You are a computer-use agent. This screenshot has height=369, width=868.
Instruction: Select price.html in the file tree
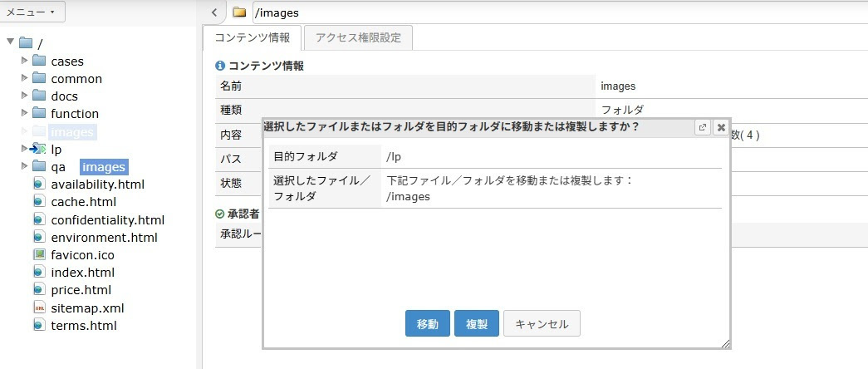(x=81, y=290)
